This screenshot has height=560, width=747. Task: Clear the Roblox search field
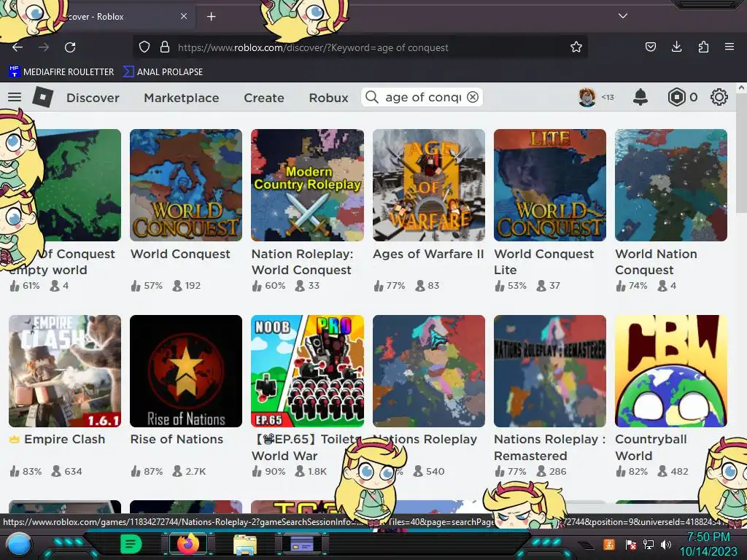coord(473,97)
